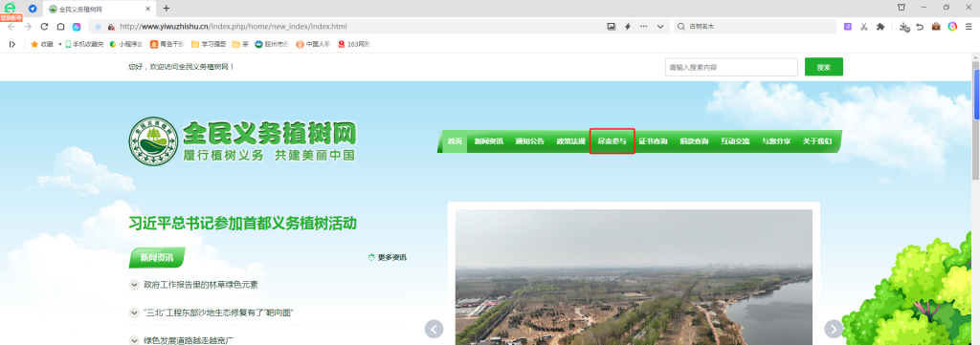Select 尽责参与 in the navigation bar
This screenshot has width=980, height=345.
click(x=612, y=141)
